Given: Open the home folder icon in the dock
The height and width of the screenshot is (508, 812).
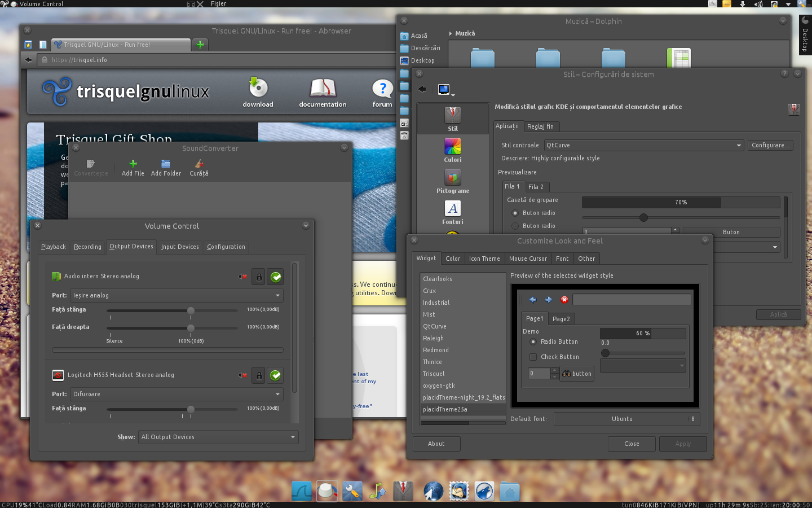Looking at the screenshot, I should click(x=509, y=491).
